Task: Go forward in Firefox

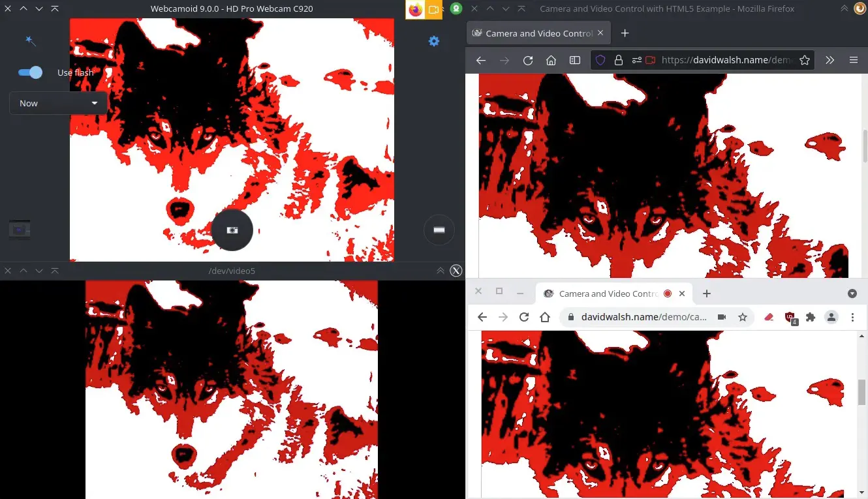Action: (504, 60)
